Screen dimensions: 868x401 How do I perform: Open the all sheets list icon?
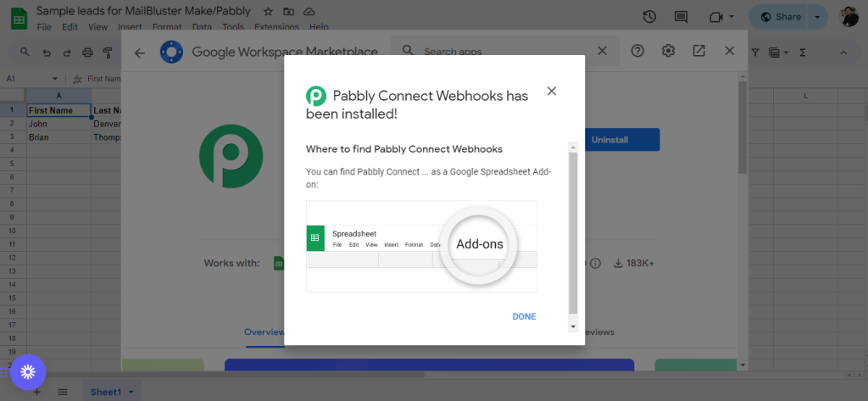(63, 393)
